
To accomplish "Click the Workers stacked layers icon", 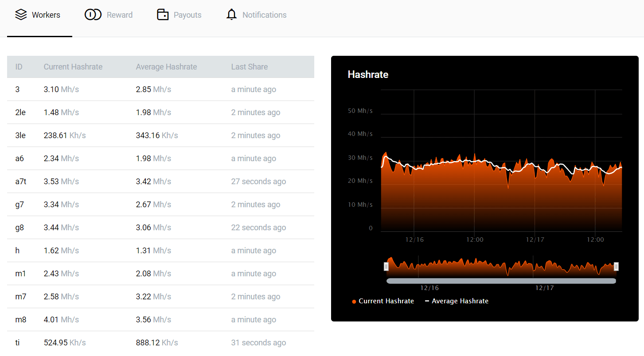I will pyautogui.click(x=21, y=15).
